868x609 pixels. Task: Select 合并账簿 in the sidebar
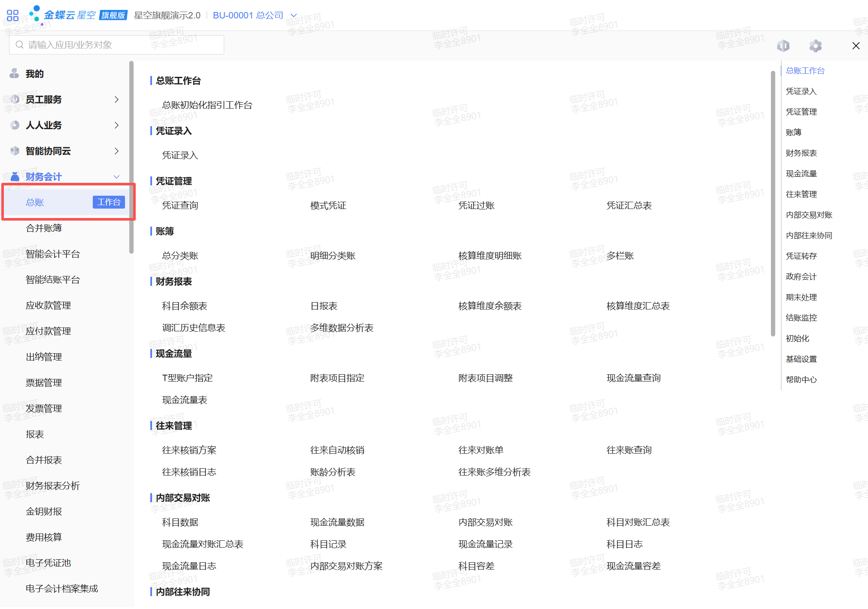click(x=44, y=228)
